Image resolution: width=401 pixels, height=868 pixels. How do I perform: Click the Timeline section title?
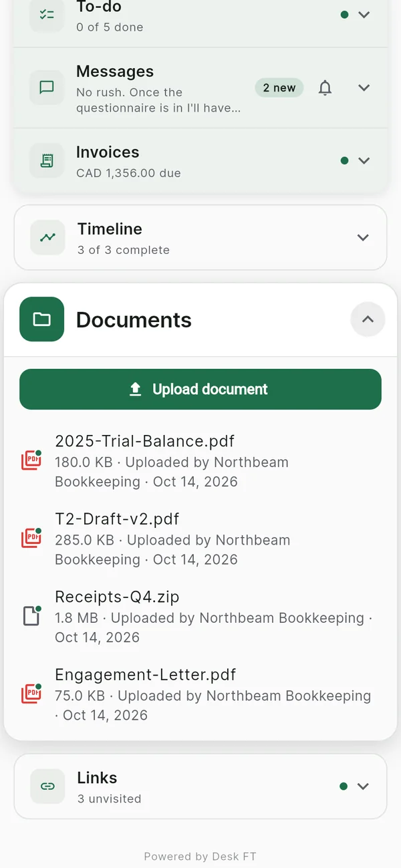point(110,229)
